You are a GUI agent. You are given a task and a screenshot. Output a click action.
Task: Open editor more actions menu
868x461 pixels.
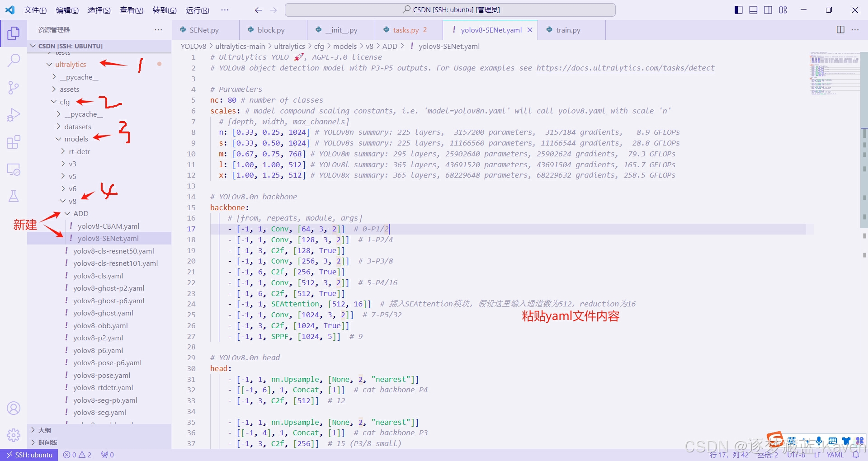pos(855,30)
